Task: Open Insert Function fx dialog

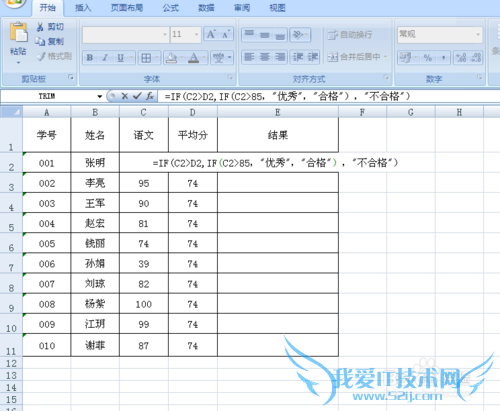Action: point(150,96)
